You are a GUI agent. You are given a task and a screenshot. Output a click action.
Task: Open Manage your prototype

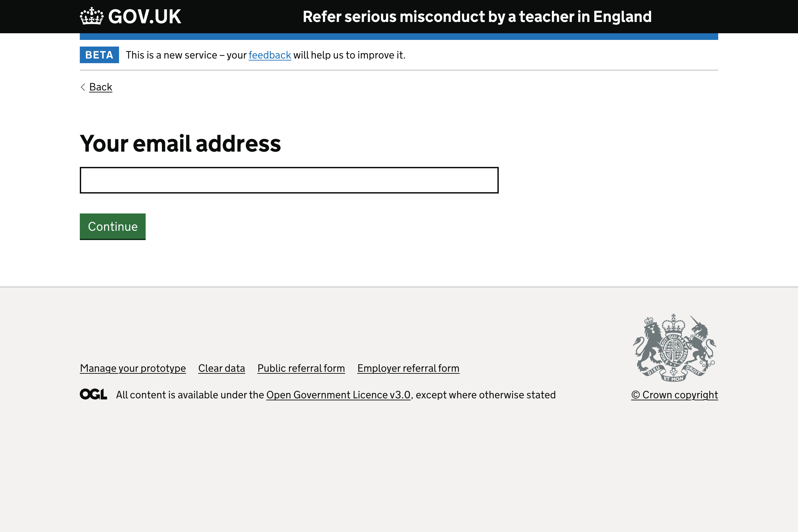point(132,368)
